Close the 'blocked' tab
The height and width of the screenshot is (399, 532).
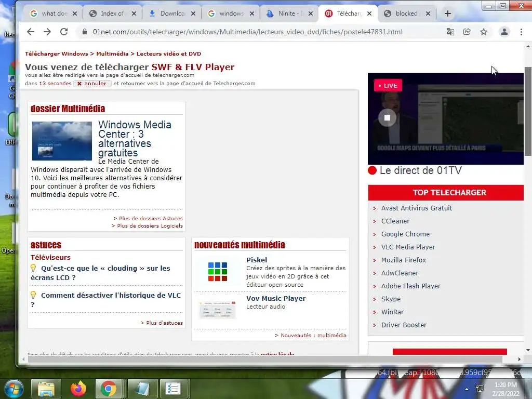[428, 14]
